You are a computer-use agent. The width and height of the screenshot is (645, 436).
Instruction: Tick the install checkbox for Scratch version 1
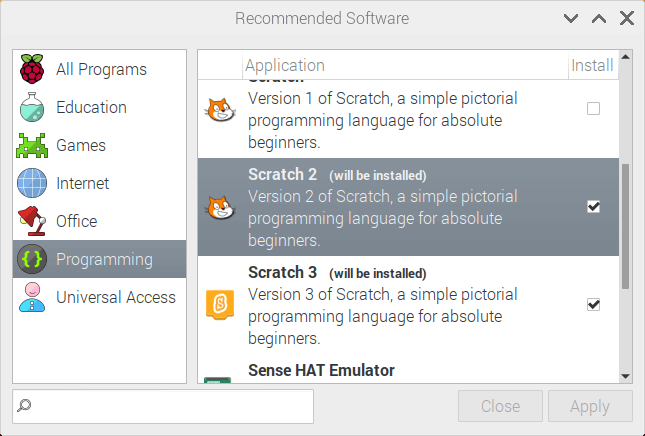tap(593, 109)
